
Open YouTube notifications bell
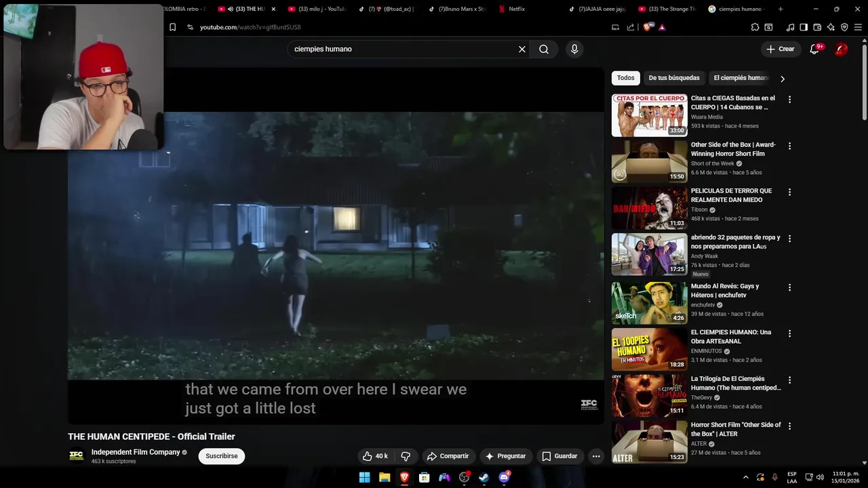tap(815, 49)
